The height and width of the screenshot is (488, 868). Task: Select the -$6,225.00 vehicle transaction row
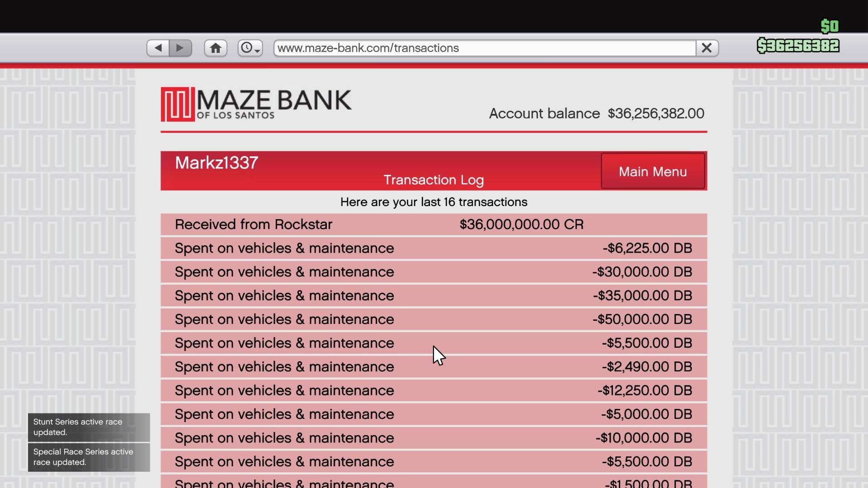(433, 248)
